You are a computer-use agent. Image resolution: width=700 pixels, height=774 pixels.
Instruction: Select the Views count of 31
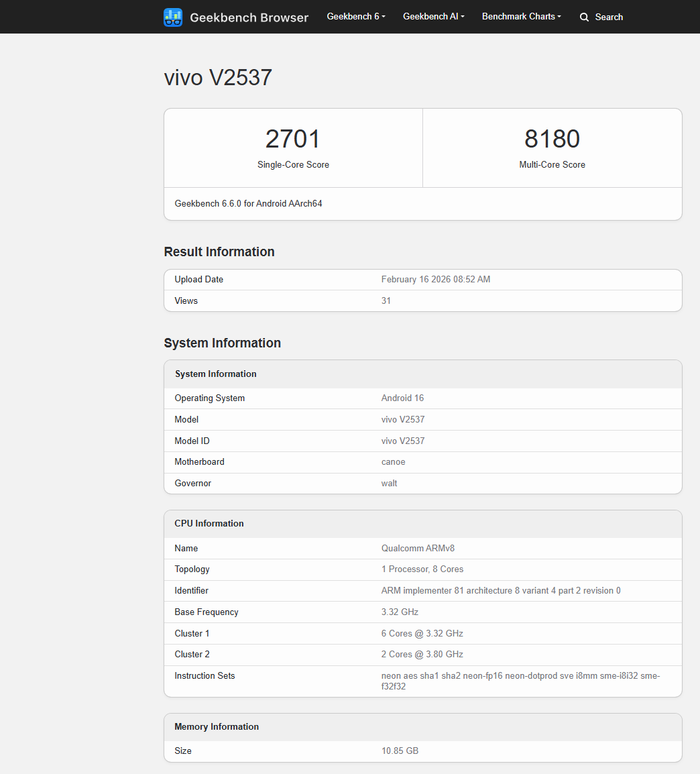(386, 300)
